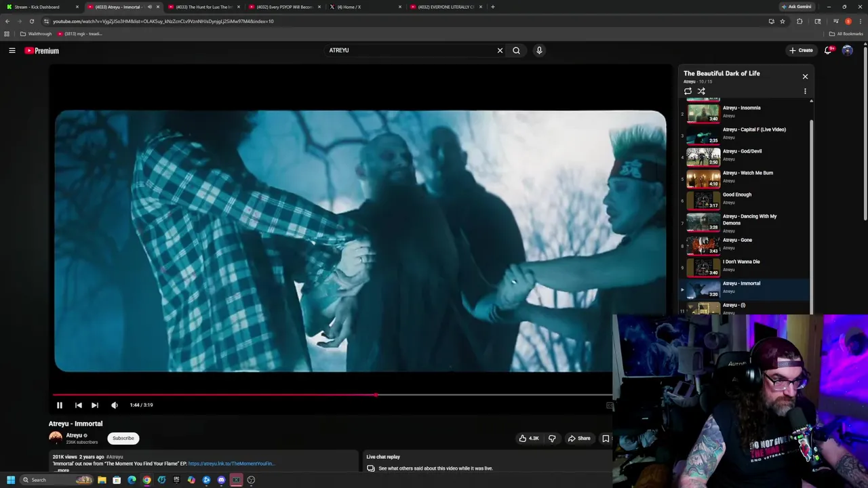
Task: Share the Atreyu Immortal video
Action: coord(579,439)
